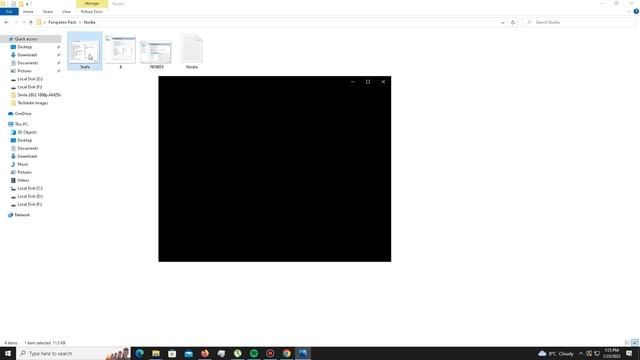Close the black photo viewer window

tap(383, 82)
